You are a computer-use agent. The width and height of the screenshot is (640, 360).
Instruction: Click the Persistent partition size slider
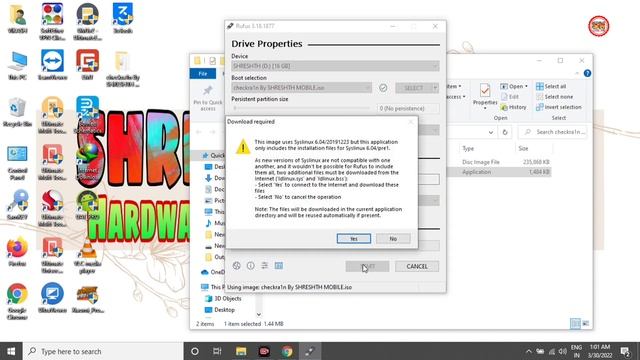(302, 108)
